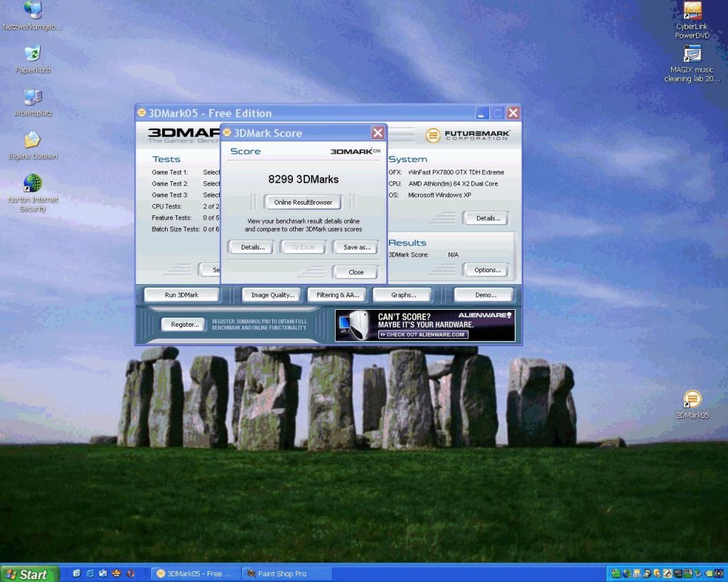Click the Register... button
This screenshot has width=728, height=582.
click(184, 325)
